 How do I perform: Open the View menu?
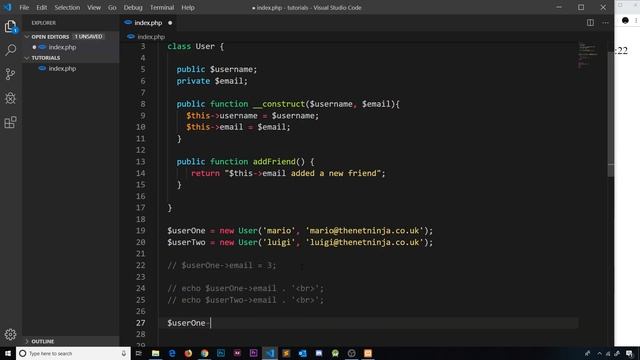[94, 7]
